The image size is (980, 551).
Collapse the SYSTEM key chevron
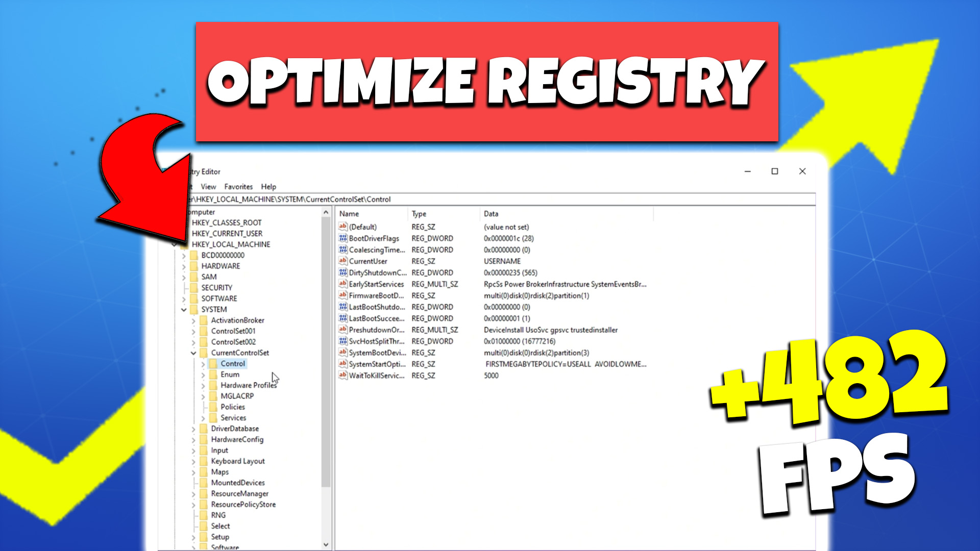184,309
